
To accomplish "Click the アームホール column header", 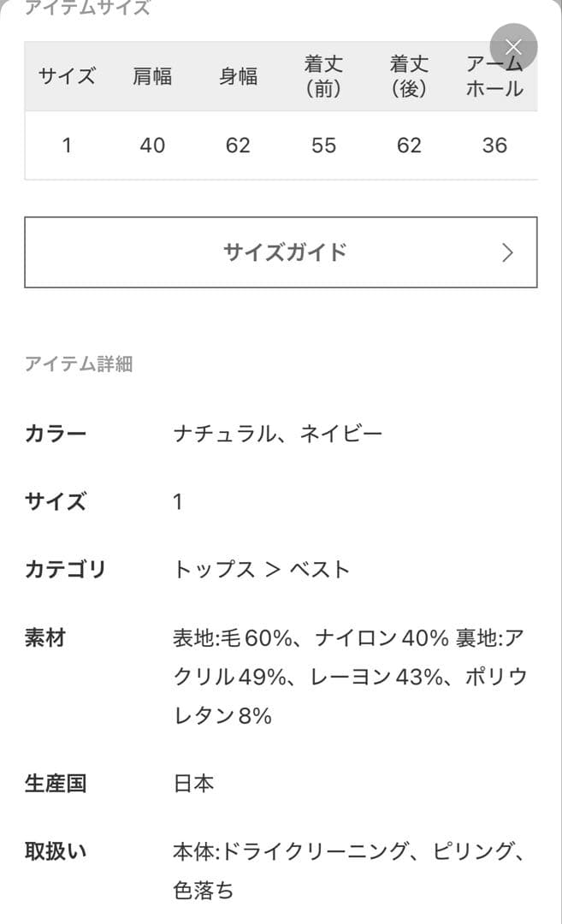I will [x=494, y=75].
